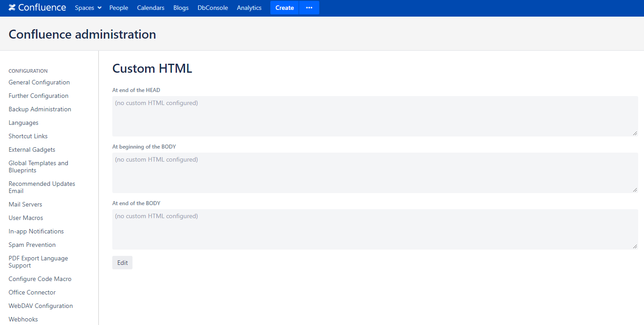The height and width of the screenshot is (325, 644).
Task: Click resize handle of 'At end of the BODY' area
Action: pyautogui.click(x=635, y=246)
